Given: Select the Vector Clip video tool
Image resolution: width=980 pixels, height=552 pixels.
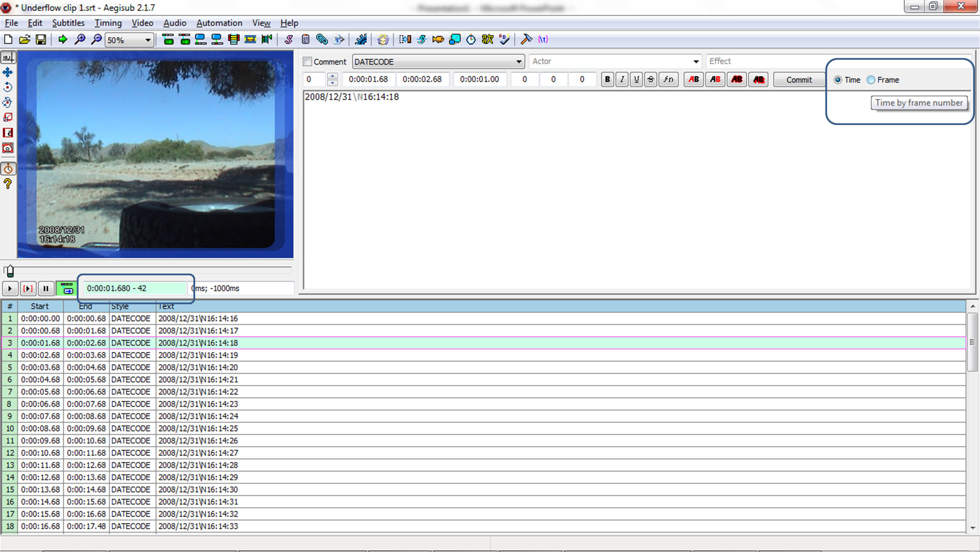Looking at the screenshot, I should 8,148.
